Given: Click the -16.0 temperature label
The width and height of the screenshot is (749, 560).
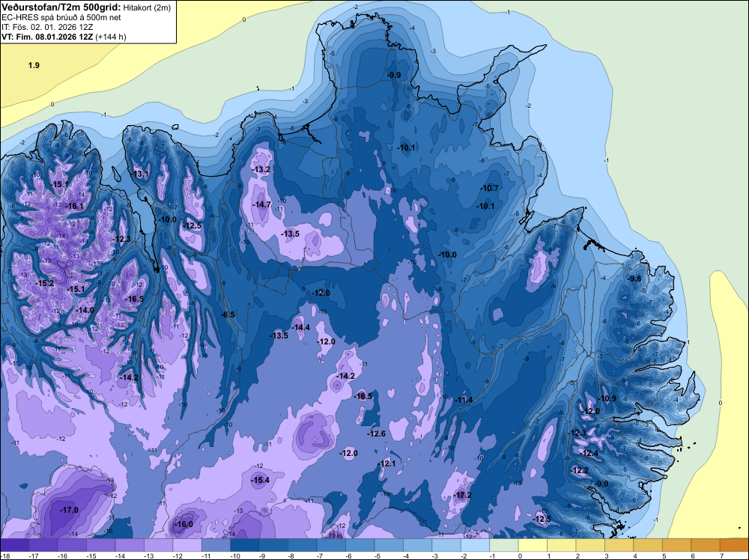Looking at the screenshot, I should pyautogui.click(x=184, y=524).
